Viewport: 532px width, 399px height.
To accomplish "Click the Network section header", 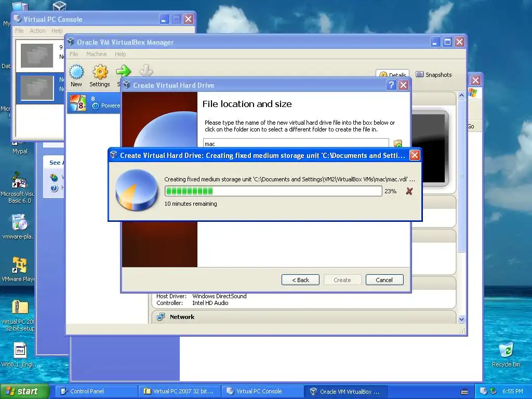I will (304, 317).
